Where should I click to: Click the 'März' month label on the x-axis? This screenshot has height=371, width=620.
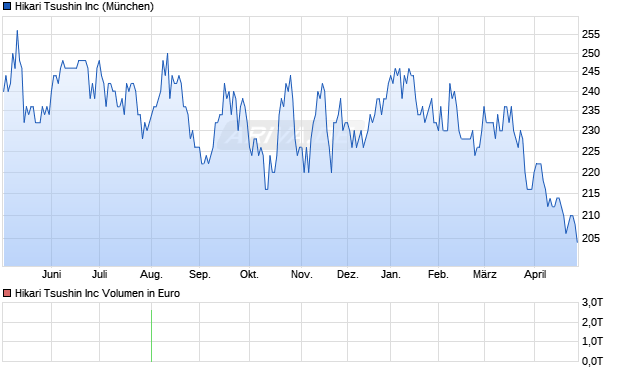485,274
